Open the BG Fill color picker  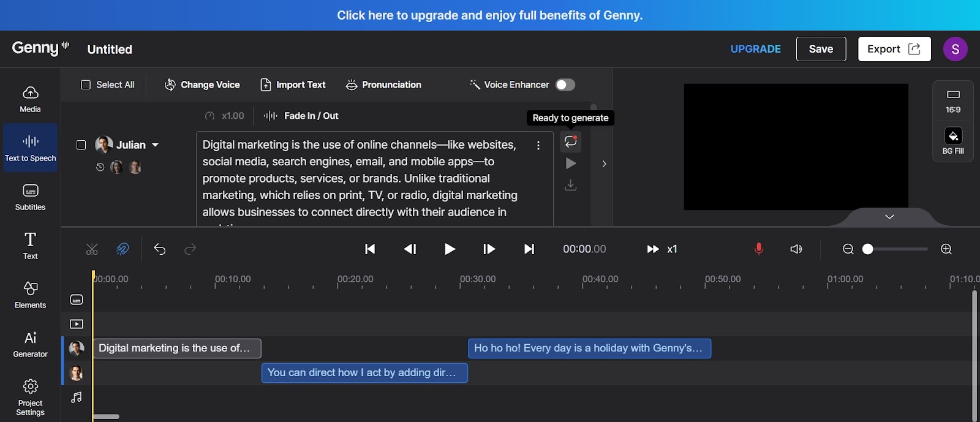pos(953,141)
